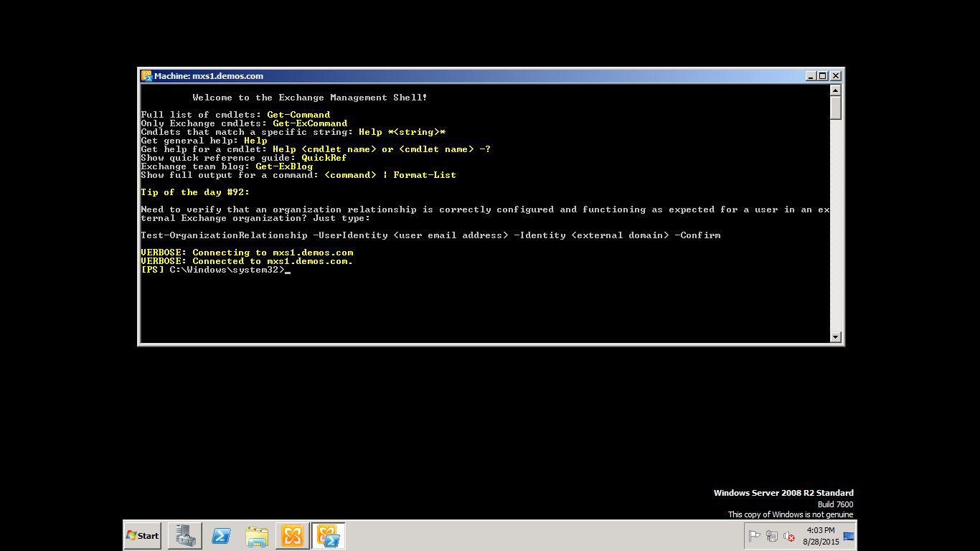The height and width of the screenshot is (551, 980).
Task: Click 'VERBOSE: Connected to mxs1.demos.com.' line
Action: pos(247,261)
